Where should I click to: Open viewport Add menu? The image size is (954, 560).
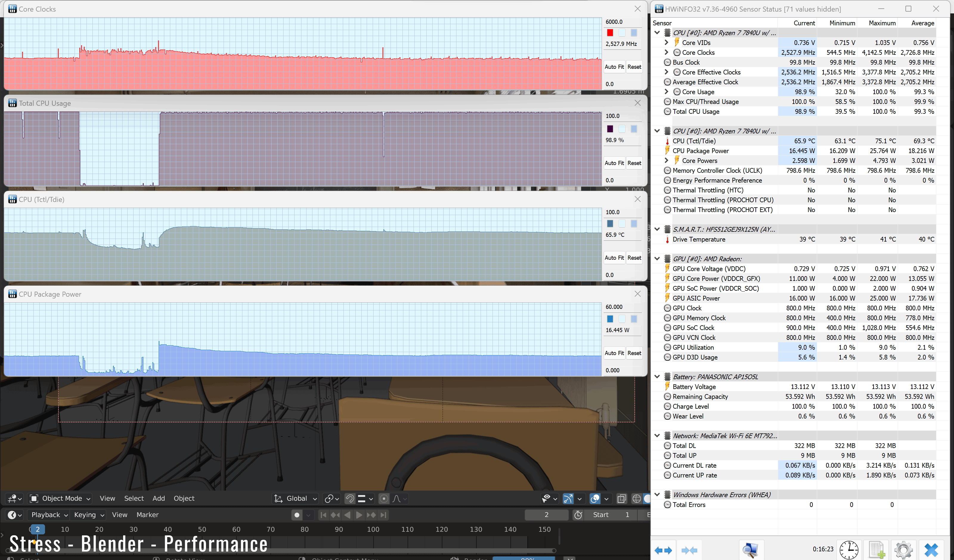tap(159, 499)
